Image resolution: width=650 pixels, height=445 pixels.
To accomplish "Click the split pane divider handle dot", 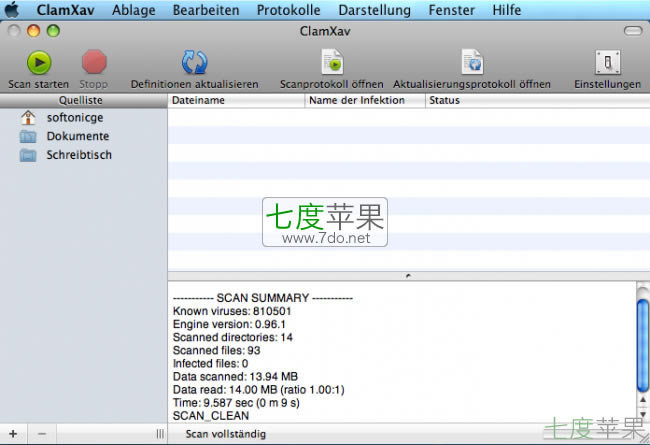I will click(x=408, y=276).
